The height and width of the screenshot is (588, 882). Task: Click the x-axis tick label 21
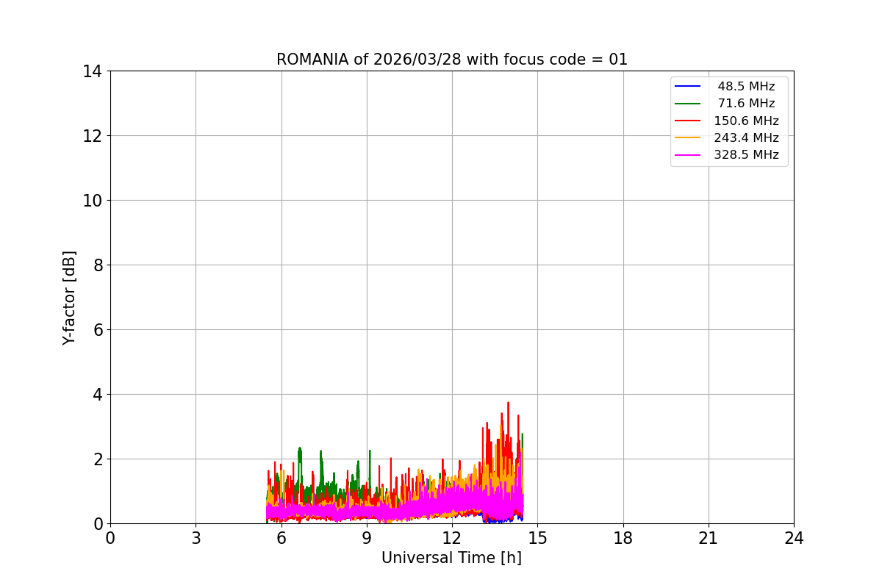pyautogui.click(x=709, y=538)
